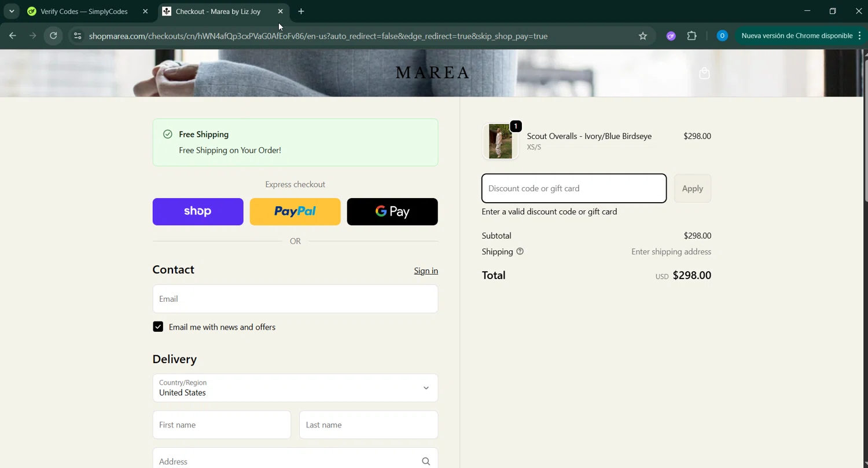View site information icon in address bar
Screen dimensions: 868x468
(x=78, y=36)
